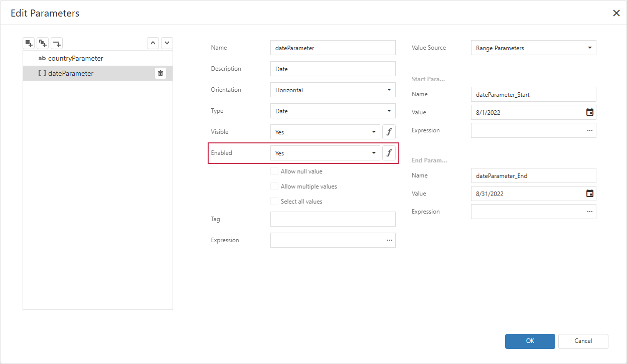Viewport: 627px width, 364px height.
Task: Open the calendar for the Start Parameter value
Action: [590, 112]
